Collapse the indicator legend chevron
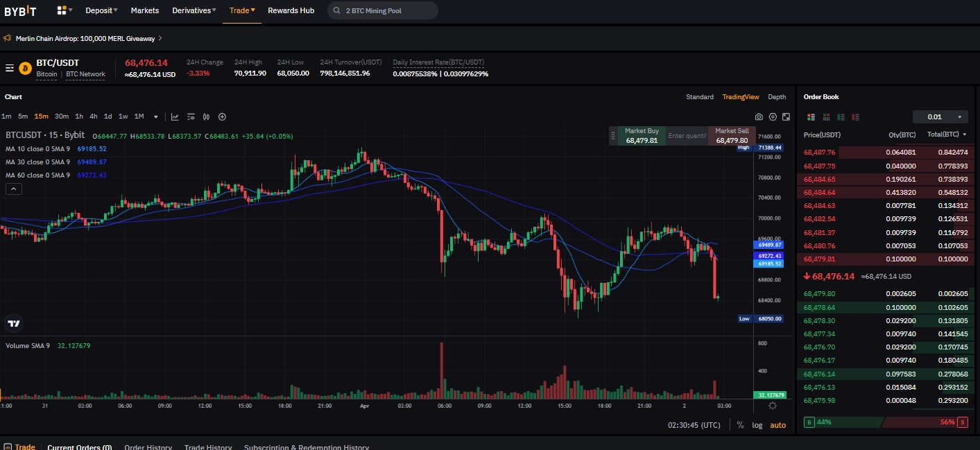Viewport: 980px width, 450px height. click(13, 189)
